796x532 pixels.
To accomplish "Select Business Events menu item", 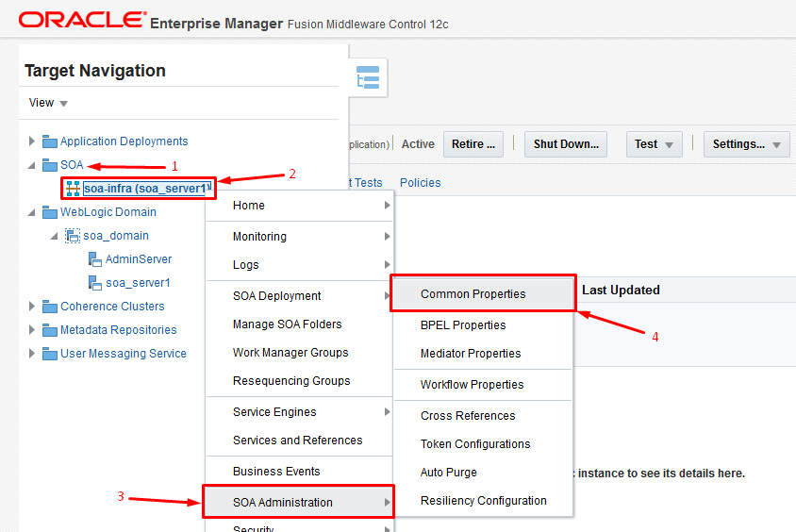I will (300, 472).
